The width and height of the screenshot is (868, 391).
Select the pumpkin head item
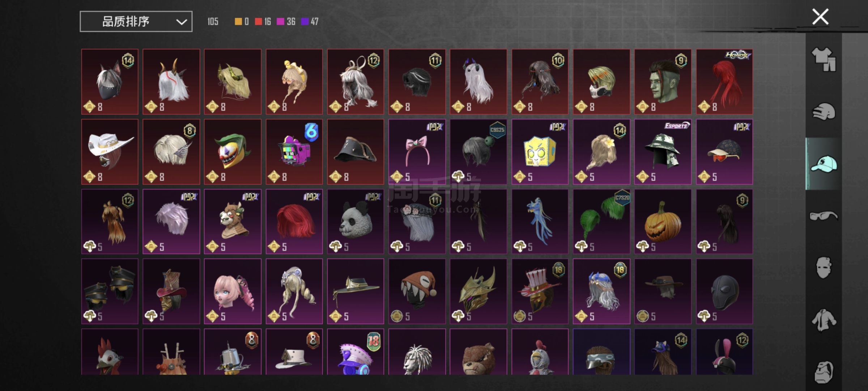click(663, 222)
